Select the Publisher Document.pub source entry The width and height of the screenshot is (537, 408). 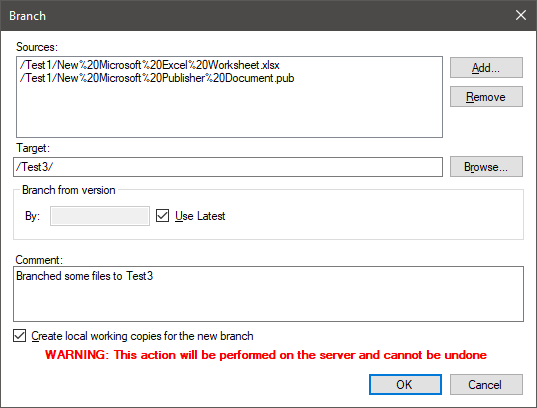[157, 78]
